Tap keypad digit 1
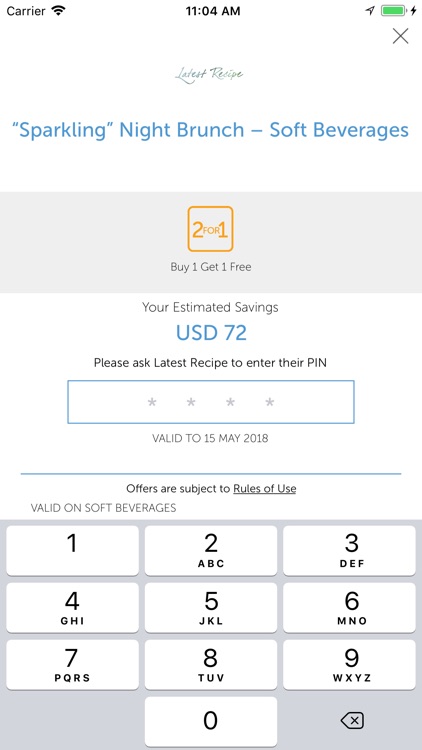This screenshot has height=750, width=422. (72, 551)
